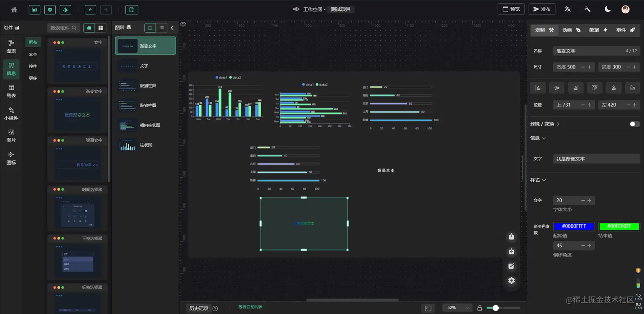Toggle the 滤镜 / 变换 switch
The image size is (644, 314).
(x=635, y=124)
